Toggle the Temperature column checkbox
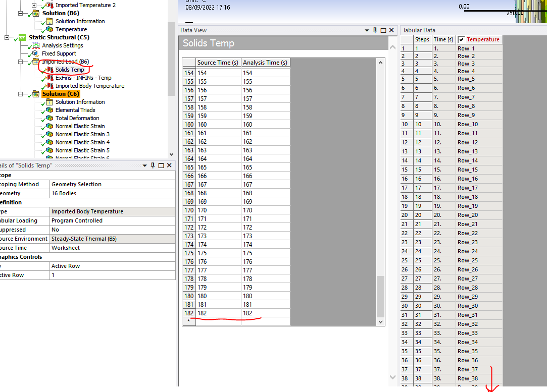This screenshot has width=547, height=392. point(461,39)
